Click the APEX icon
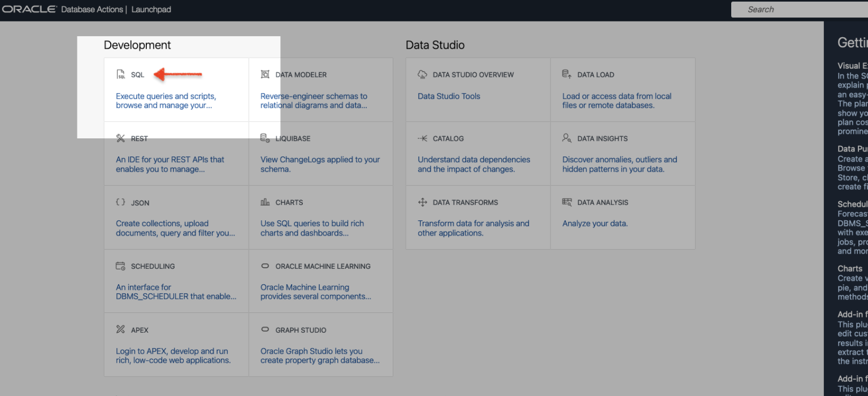 [120, 329]
